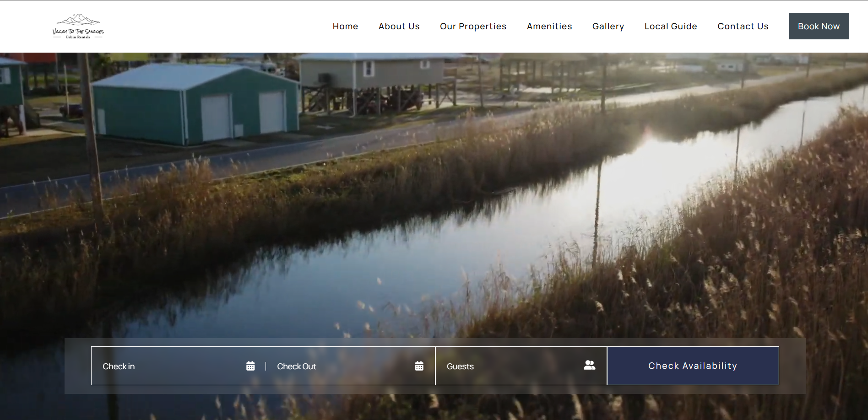Focus the Check in date field

(169, 366)
